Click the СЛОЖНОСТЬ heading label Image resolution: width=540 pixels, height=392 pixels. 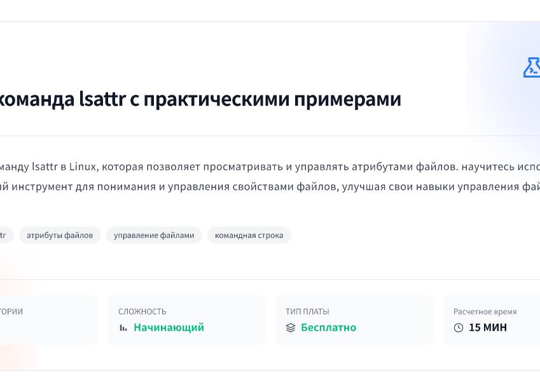point(142,311)
